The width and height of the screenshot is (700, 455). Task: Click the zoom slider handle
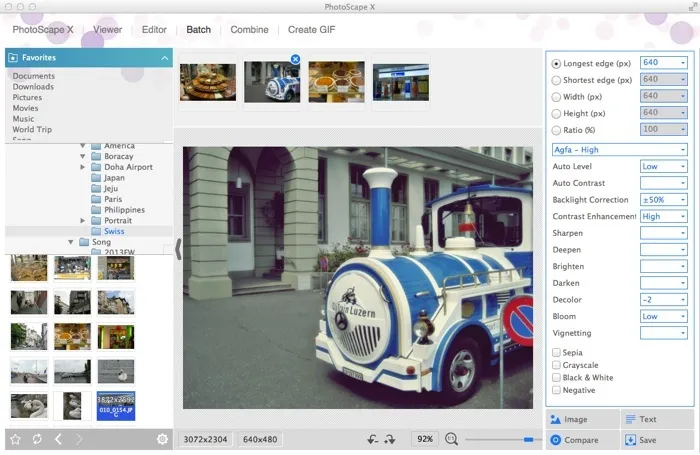(x=528, y=439)
